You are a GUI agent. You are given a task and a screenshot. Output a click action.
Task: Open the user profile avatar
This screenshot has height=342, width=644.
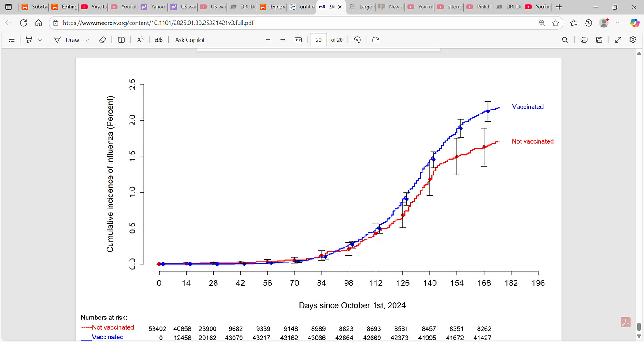point(604,23)
